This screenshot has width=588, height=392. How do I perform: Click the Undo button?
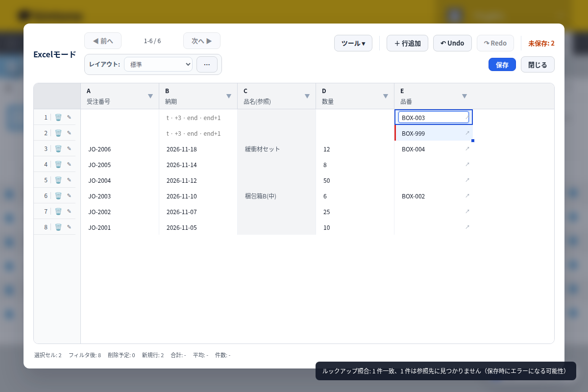pos(452,43)
